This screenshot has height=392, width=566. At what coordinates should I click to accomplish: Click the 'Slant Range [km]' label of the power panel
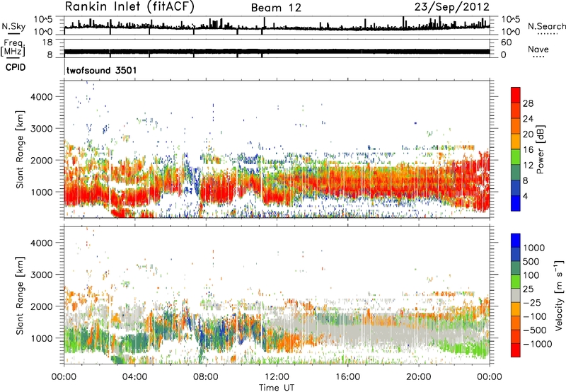pos(20,149)
